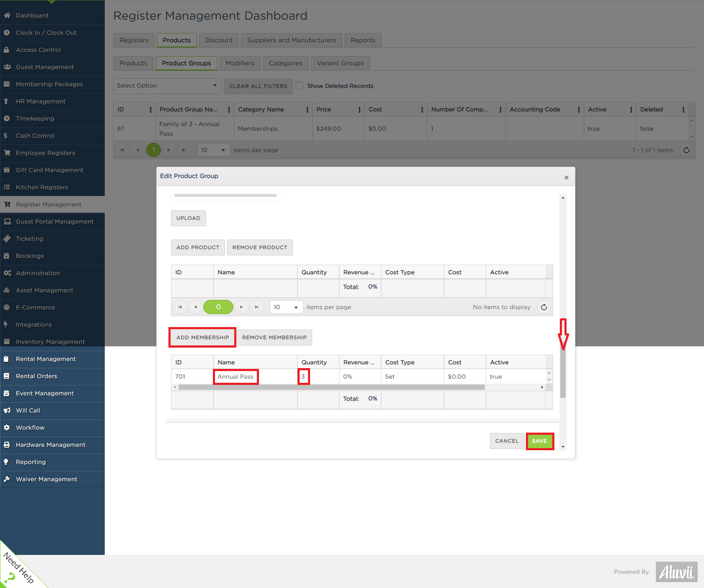The height and width of the screenshot is (588, 704).
Task: Click the Hardware Management printer icon
Action: pos(7,445)
